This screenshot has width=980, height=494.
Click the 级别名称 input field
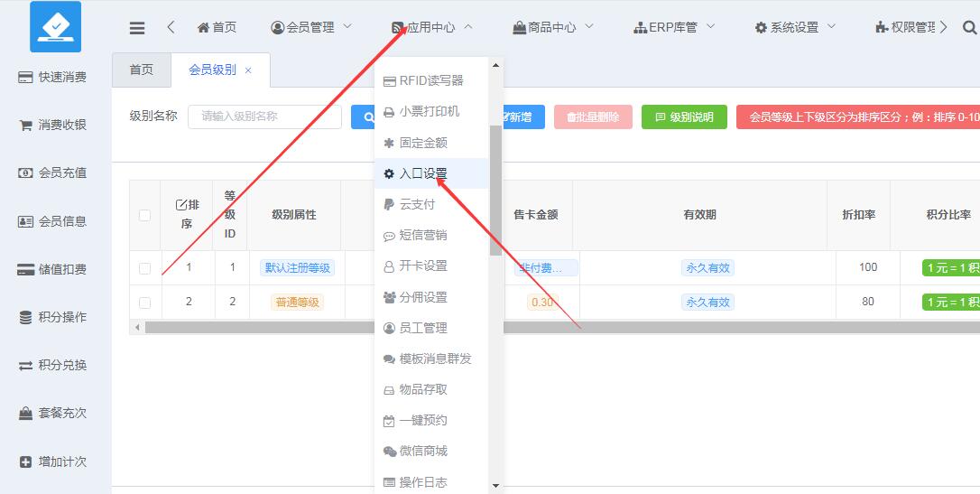pos(264,117)
